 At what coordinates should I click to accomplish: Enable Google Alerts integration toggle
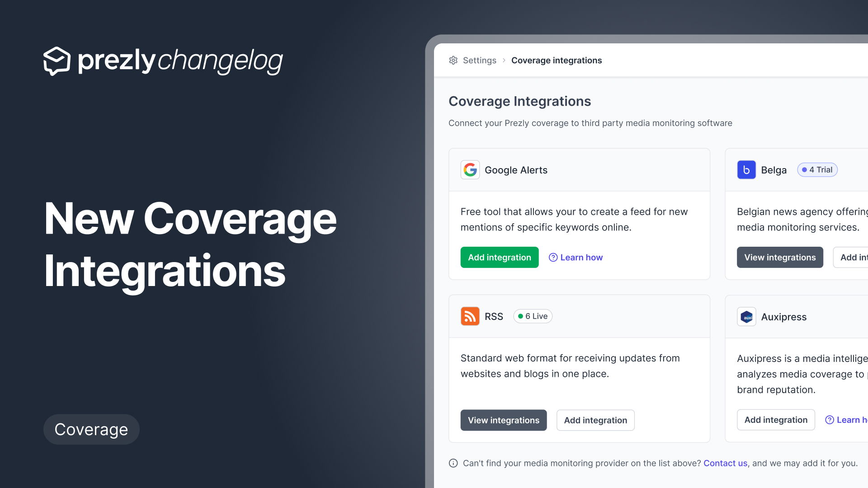(499, 257)
